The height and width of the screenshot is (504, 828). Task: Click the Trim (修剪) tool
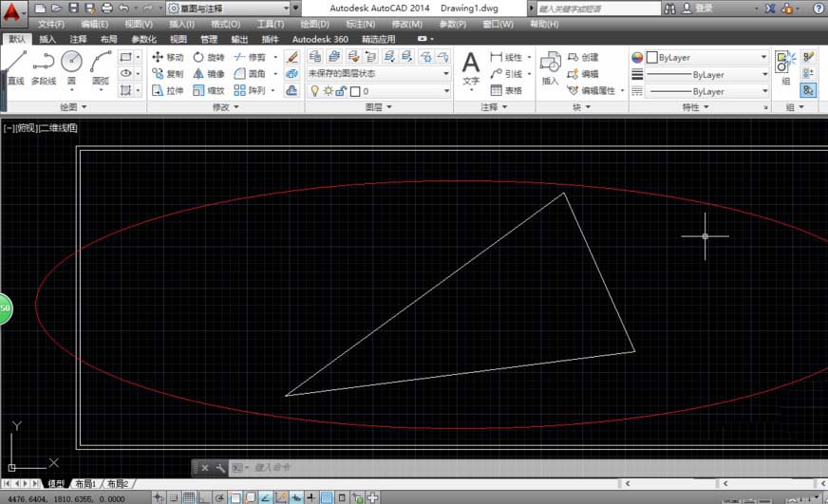pyautogui.click(x=250, y=57)
